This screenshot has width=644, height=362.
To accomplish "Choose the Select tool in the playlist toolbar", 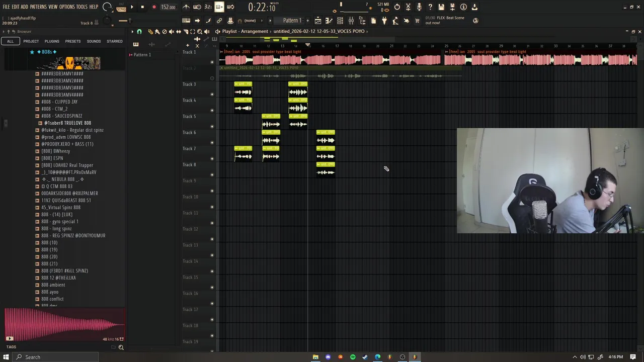I will (x=193, y=32).
